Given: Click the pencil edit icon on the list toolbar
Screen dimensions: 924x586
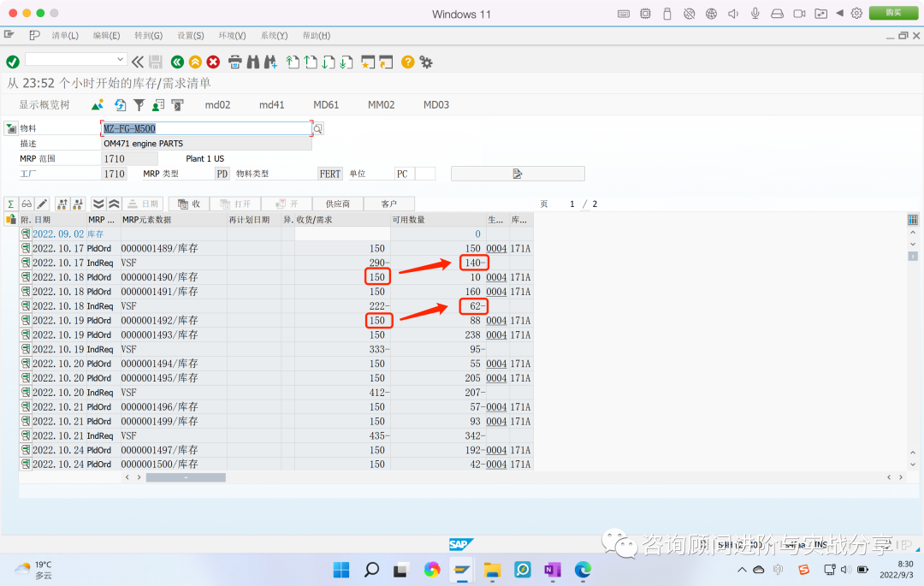Looking at the screenshot, I should tap(40, 204).
